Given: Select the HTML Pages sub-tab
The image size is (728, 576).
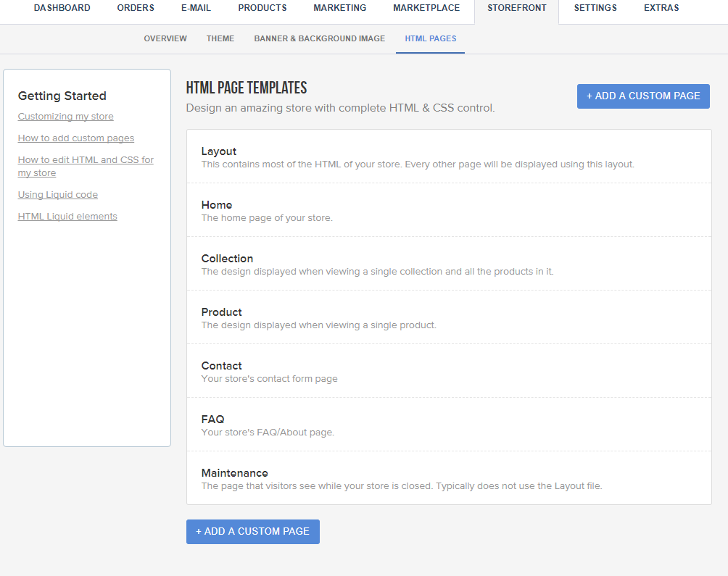Looking at the screenshot, I should click(x=431, y=38).
